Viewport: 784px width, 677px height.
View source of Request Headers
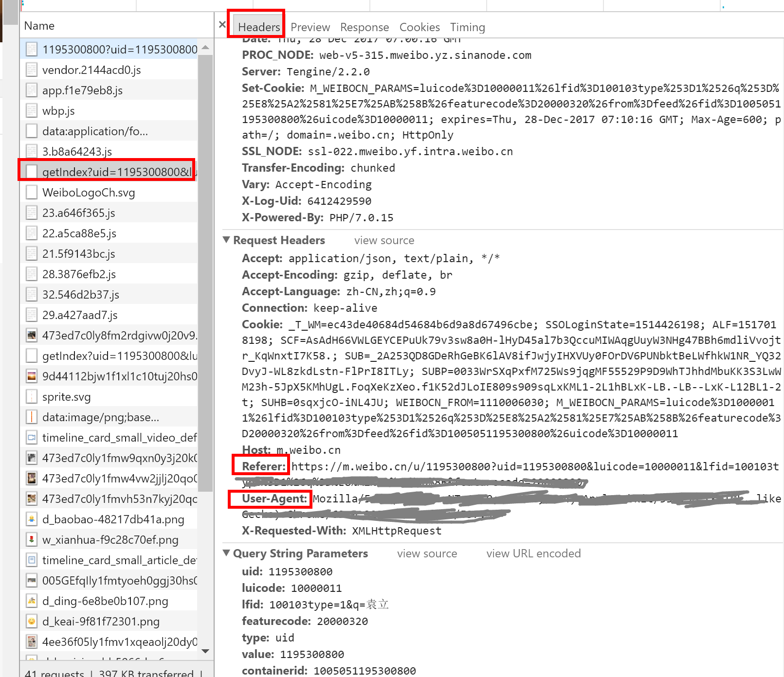click(384, 240)
